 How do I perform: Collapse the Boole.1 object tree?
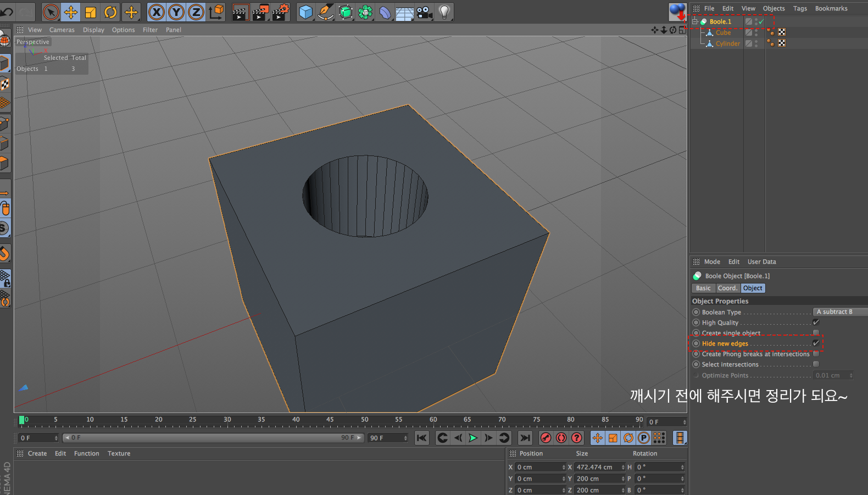click(x=695, y=21)
